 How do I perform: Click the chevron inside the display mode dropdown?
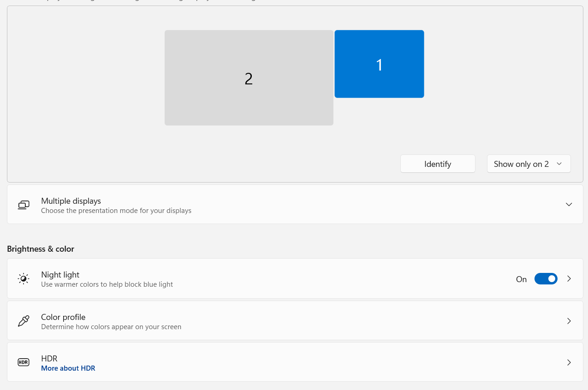pyautogui.click(x=559, y=164)
